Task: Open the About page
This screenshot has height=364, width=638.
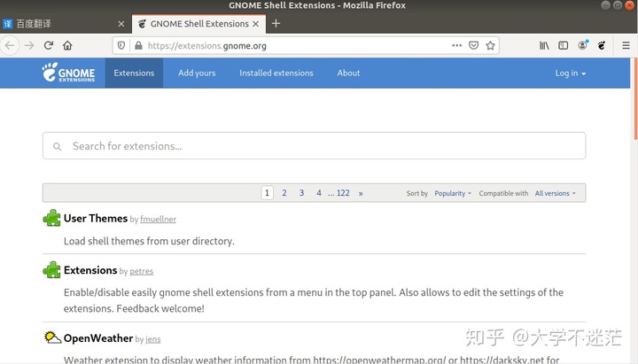Action: pyautogui.click(x=348, y=73)
